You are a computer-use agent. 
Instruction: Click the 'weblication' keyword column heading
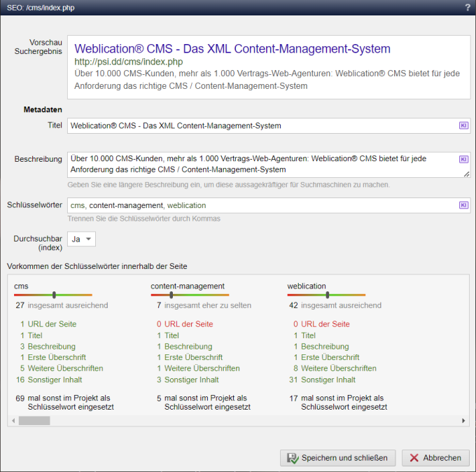(307, 286)
